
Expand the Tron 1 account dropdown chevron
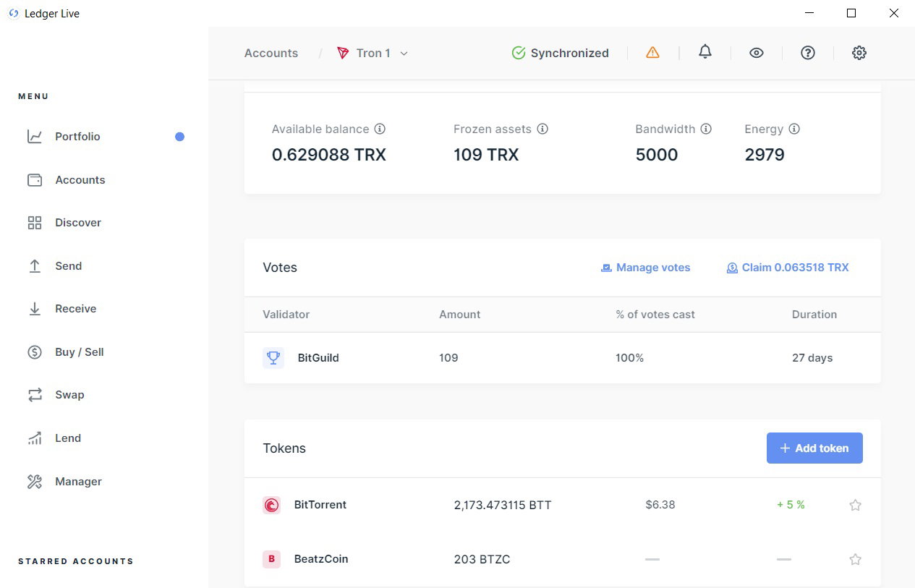point(404,54)
